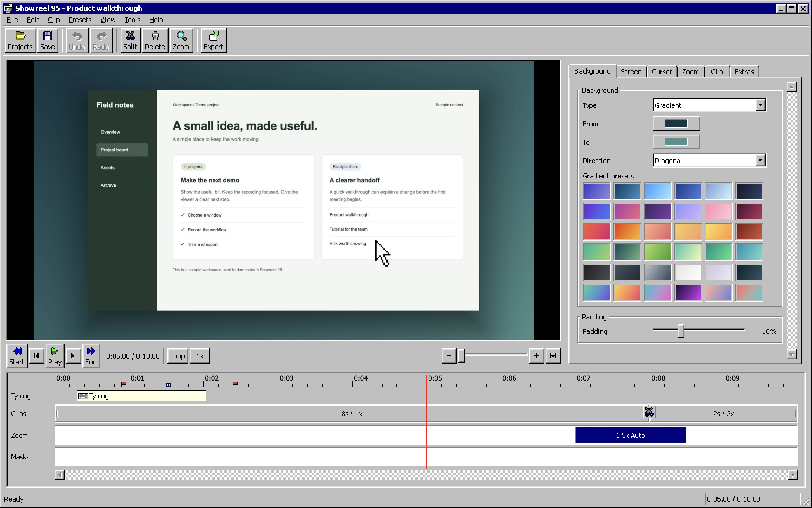Switch to the Cursor tab
This screenshot has width=812, height=508.
[x=661, y=71]
